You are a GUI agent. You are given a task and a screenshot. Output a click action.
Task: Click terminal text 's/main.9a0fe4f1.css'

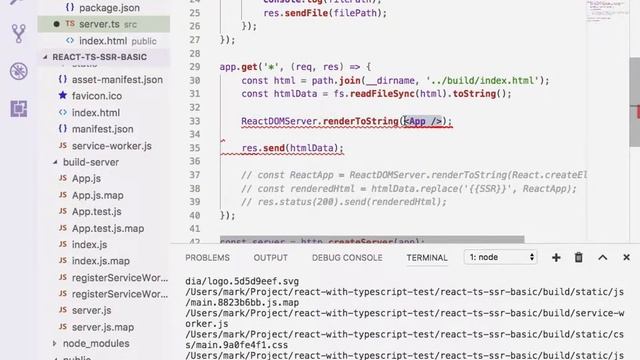click(237, 345)
